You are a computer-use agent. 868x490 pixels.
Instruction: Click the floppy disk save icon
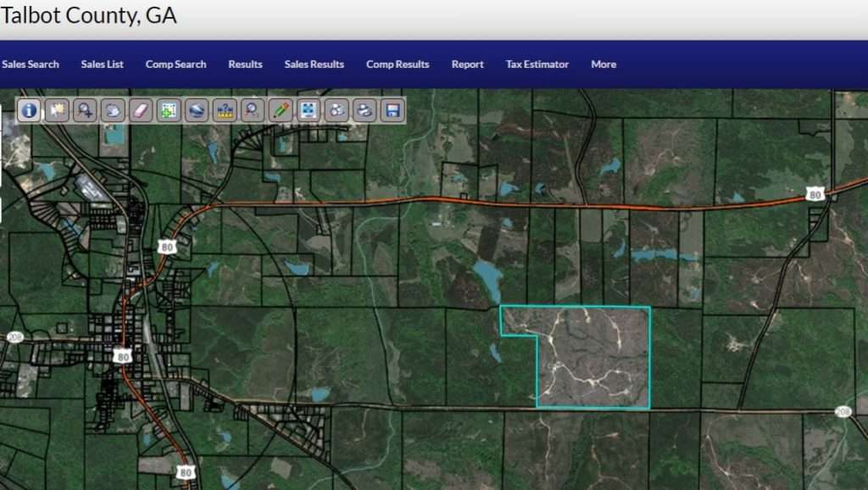(392, 110)
